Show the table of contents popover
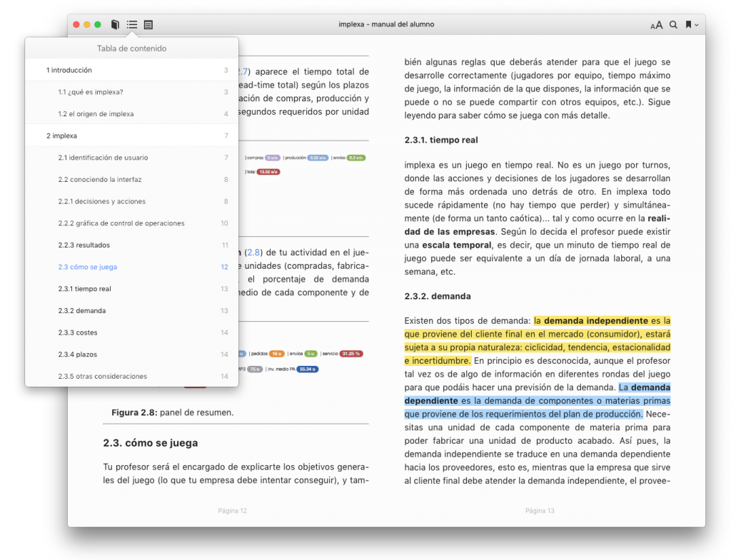The height and width of the screenshot is (560, 731). point(131,24)
